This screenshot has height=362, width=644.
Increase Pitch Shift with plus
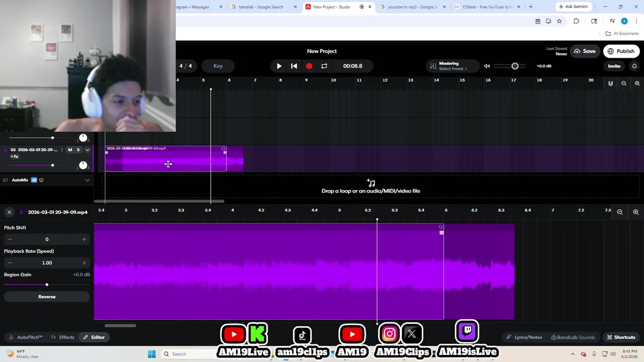pos(84,239)
